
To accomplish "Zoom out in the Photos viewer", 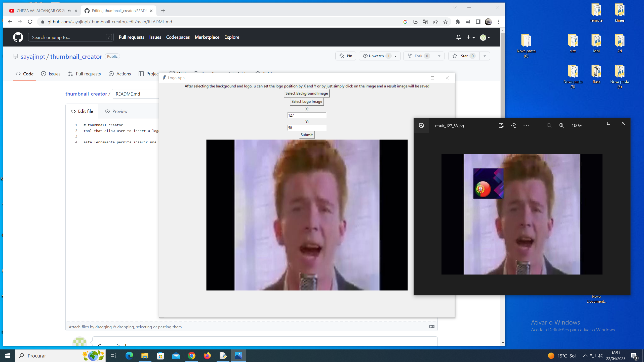I will [x=549, y=125].
